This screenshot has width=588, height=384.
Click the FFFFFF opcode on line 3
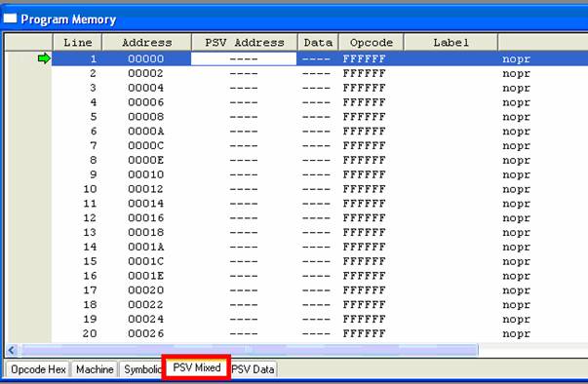point(364,88)
